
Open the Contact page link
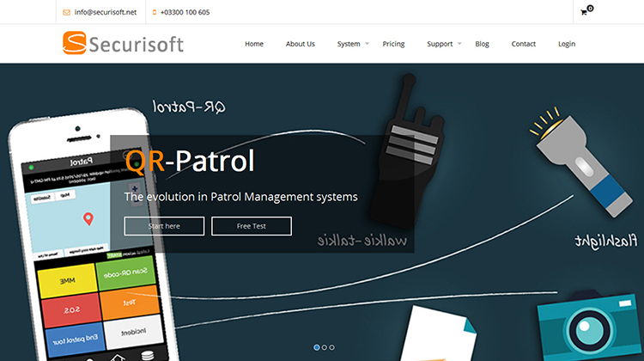524,44
